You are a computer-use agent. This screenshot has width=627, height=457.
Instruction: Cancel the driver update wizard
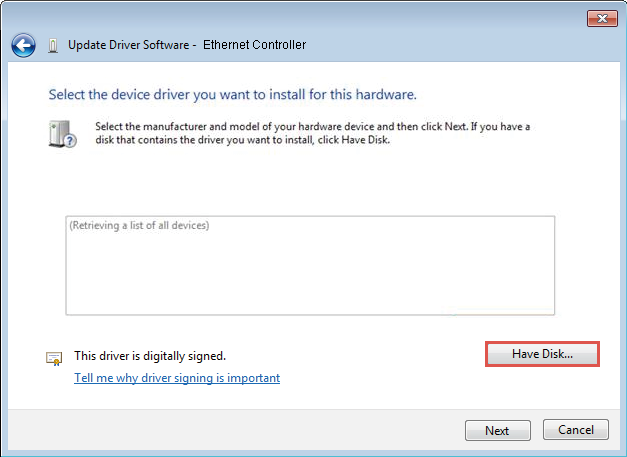(x=576, y=429)
